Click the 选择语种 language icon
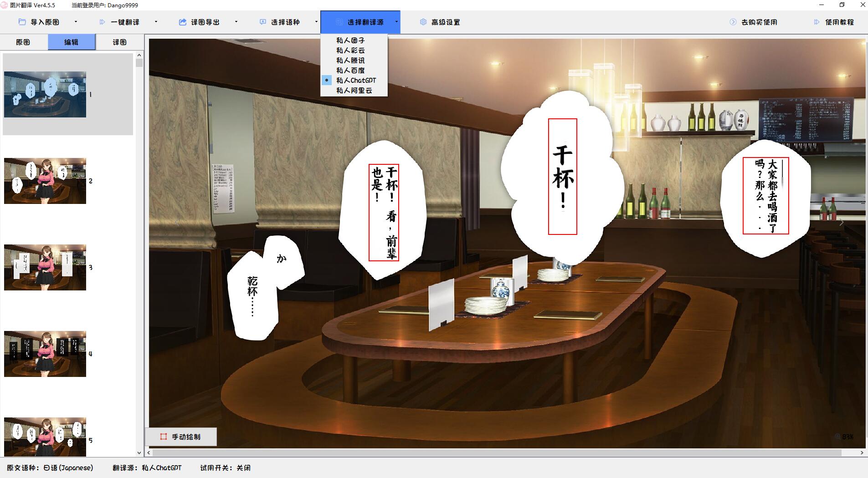 coord(262,22)
